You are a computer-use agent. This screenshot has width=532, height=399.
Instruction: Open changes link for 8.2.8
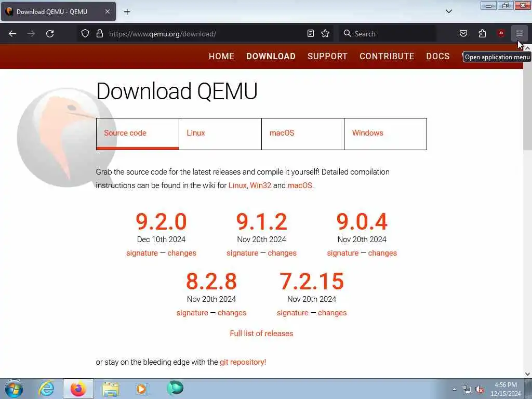pos(232,313)
